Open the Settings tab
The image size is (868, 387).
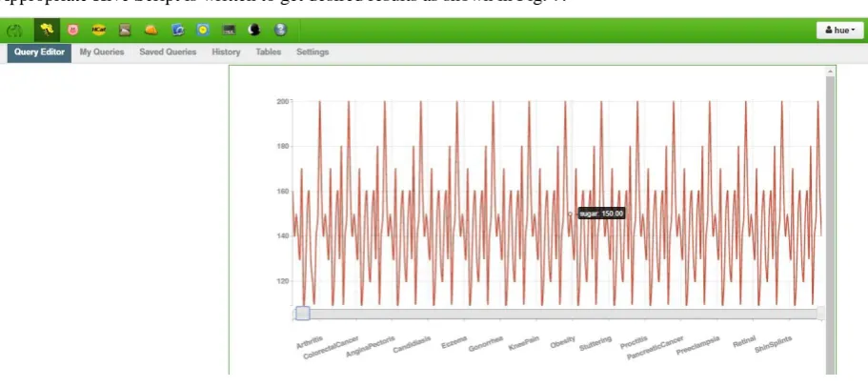tap(313, 52)
